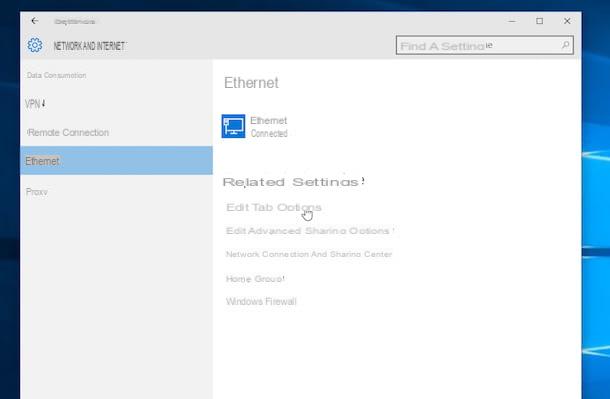This screenshot has width=610, height=399.
Task: Go back with the arrow icon
Action: [35, 21]
